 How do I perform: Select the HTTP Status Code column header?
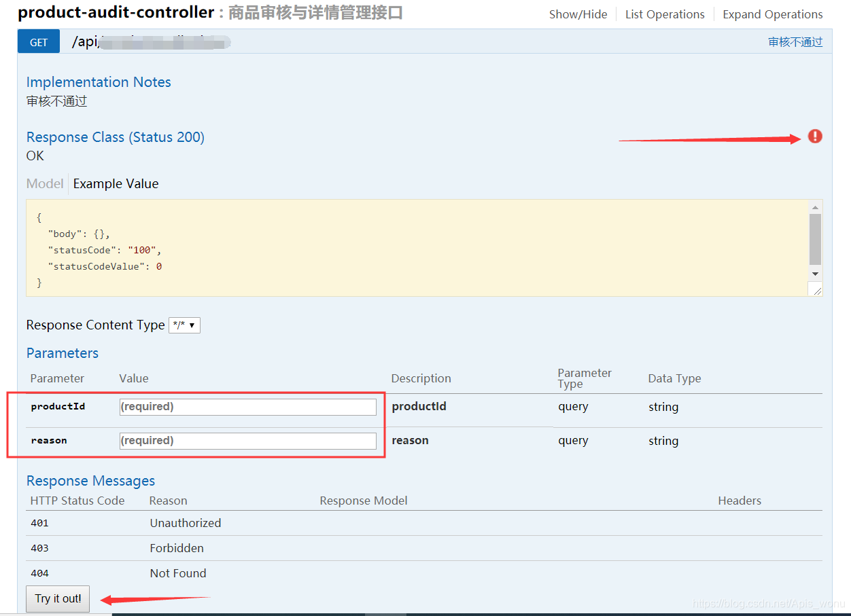(77, 501)
